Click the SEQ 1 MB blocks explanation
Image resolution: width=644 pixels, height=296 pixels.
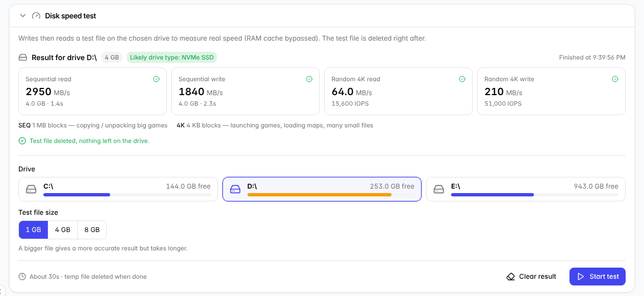[93, 125]
